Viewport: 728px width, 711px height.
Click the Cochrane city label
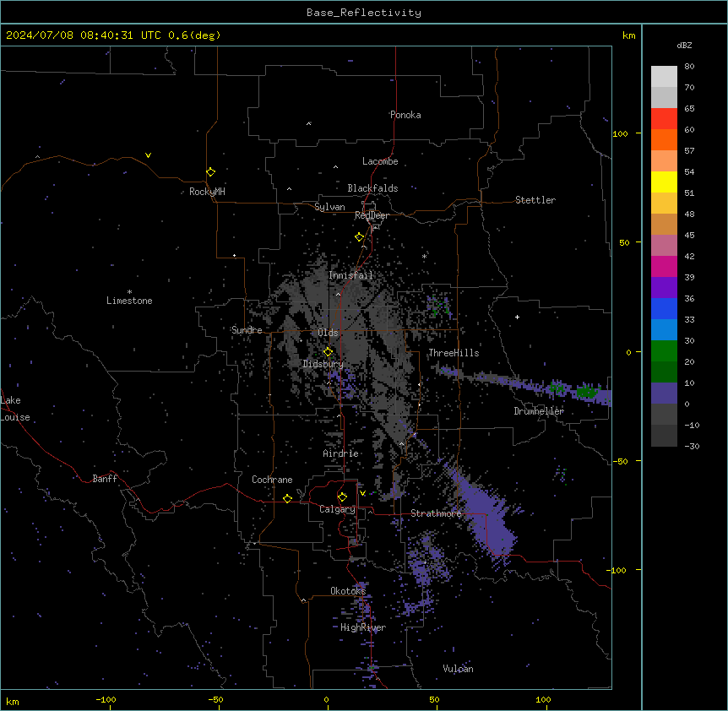[x=272, y=480]
